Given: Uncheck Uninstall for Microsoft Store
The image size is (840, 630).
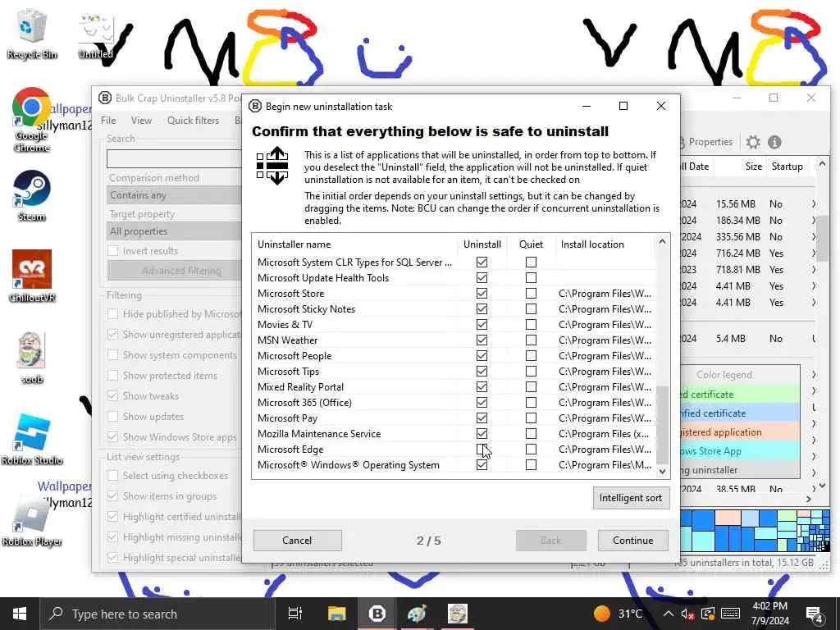Looking at the screenshot, I should point(482,294).
